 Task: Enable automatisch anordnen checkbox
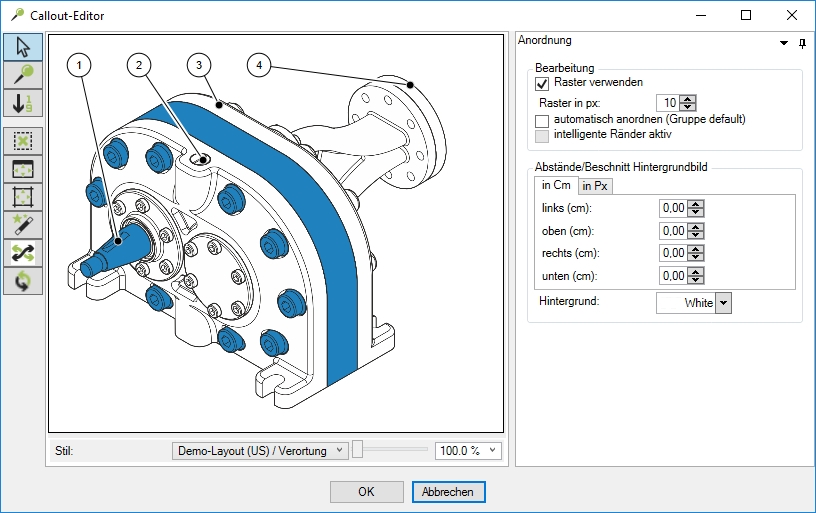(x=542, y=121)
